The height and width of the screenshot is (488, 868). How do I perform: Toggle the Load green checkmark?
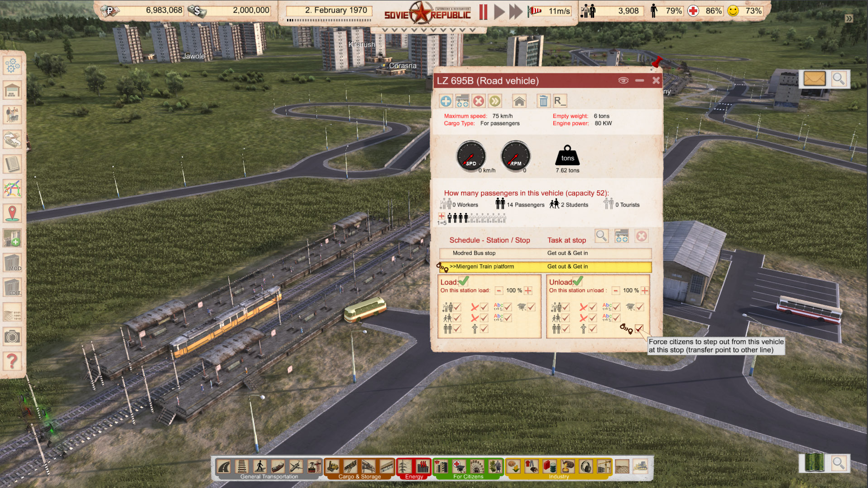pyautogui.click(x=464, y=281)
